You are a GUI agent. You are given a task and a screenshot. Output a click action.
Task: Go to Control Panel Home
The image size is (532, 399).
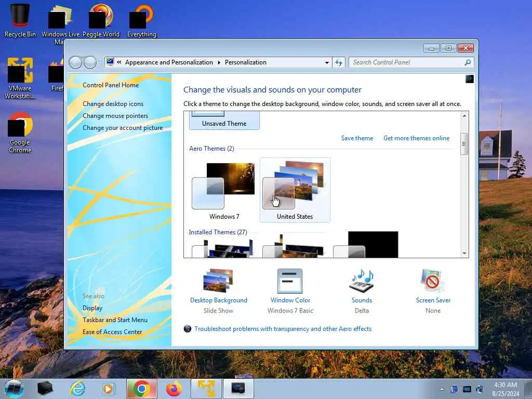coord(111,85)
